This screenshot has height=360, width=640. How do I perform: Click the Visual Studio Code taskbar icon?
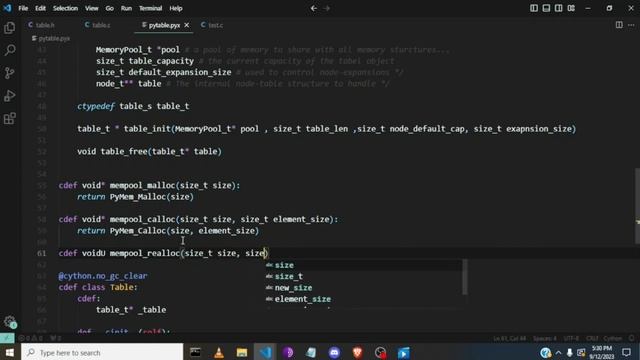pyautogui.click(x=265, y=352)
